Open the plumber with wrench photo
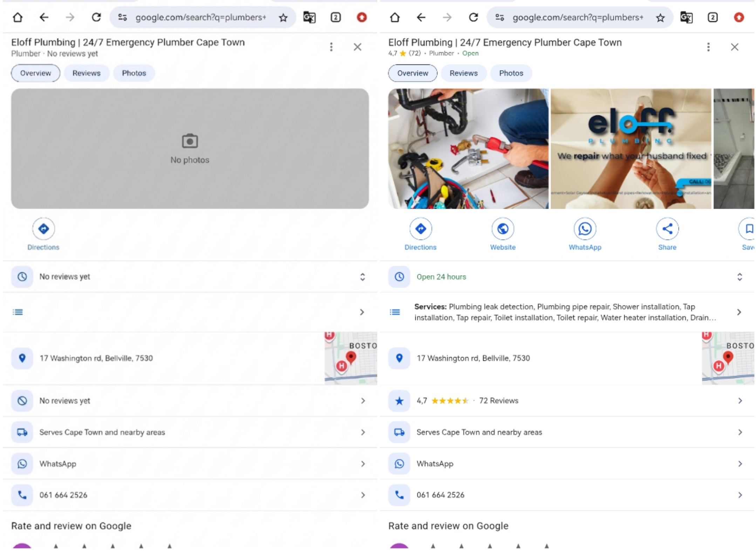The image size is (756, 551). 468,149
